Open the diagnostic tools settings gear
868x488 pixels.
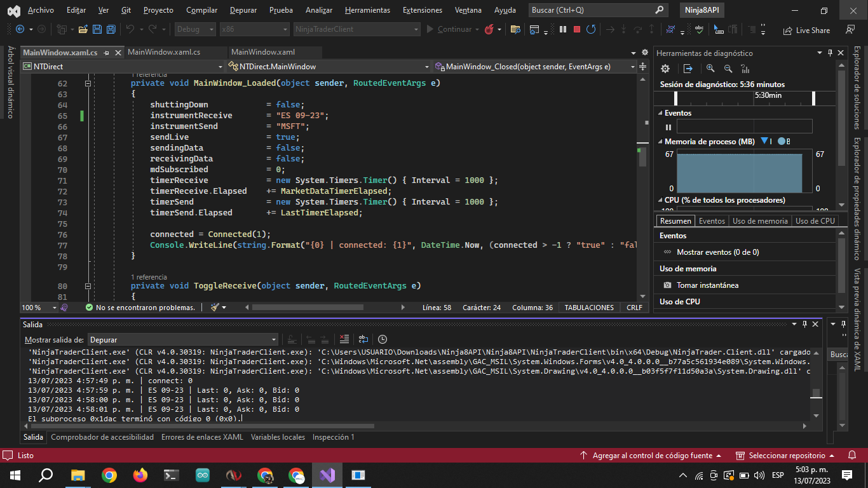665,69
